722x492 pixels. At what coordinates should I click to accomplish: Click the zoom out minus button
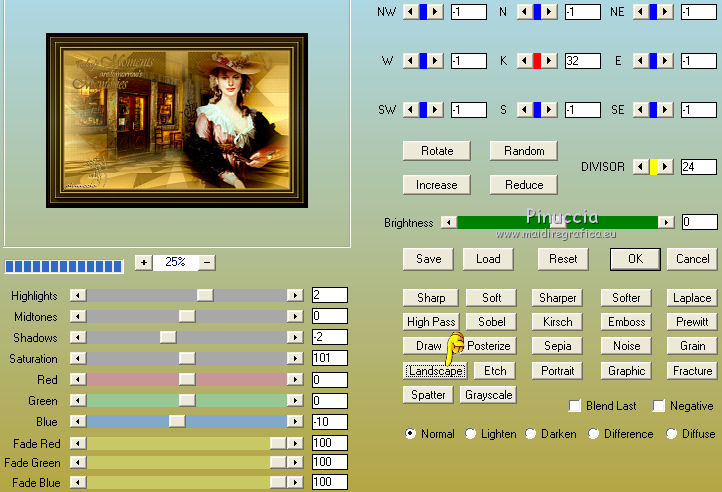pyautogui.click(x=207, y=262)
